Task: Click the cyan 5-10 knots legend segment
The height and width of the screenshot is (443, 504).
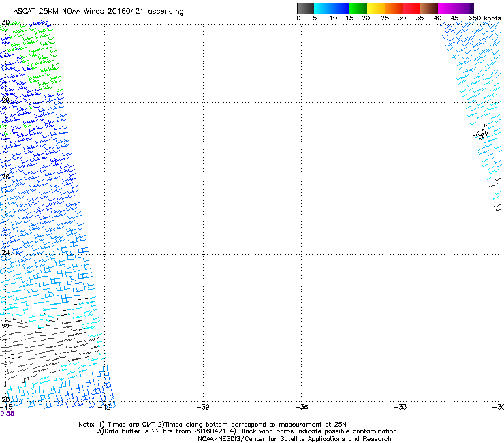Action: click(x=323, y=8)
